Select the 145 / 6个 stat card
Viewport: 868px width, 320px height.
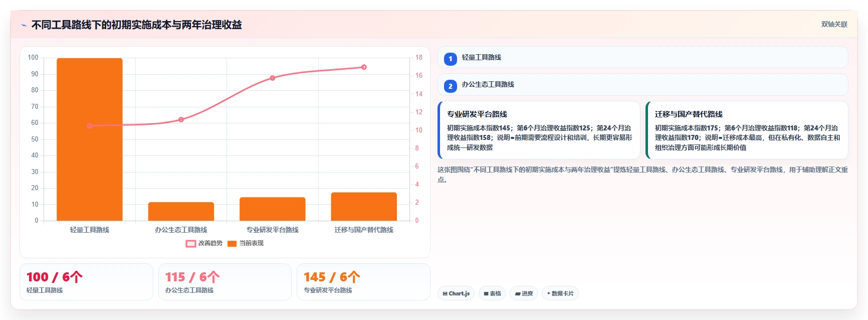pyautogui.click(x=363, y=282)
